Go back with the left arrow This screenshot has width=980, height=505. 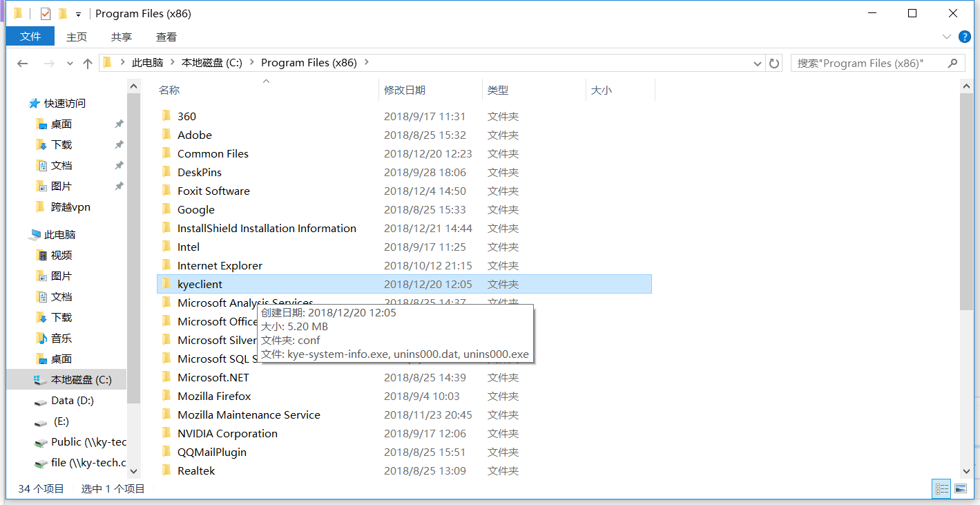coord(23,64)
